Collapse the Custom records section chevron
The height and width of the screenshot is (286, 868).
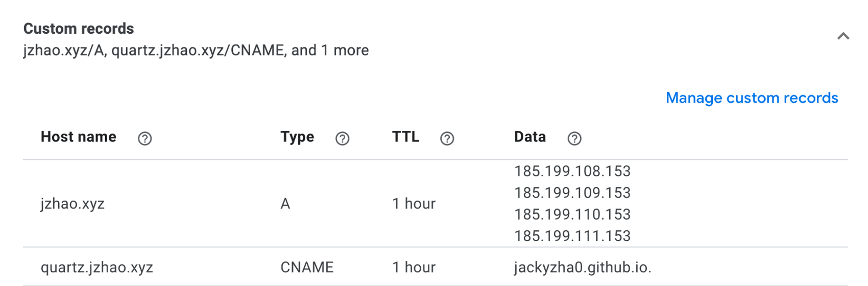tap(843, 36)
